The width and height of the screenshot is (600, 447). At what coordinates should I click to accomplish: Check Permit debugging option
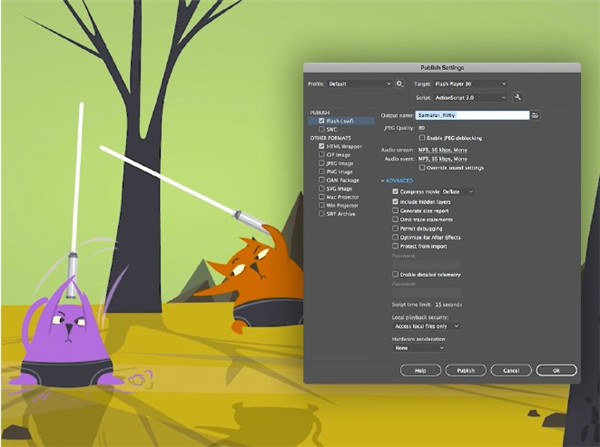click(395, 228)
